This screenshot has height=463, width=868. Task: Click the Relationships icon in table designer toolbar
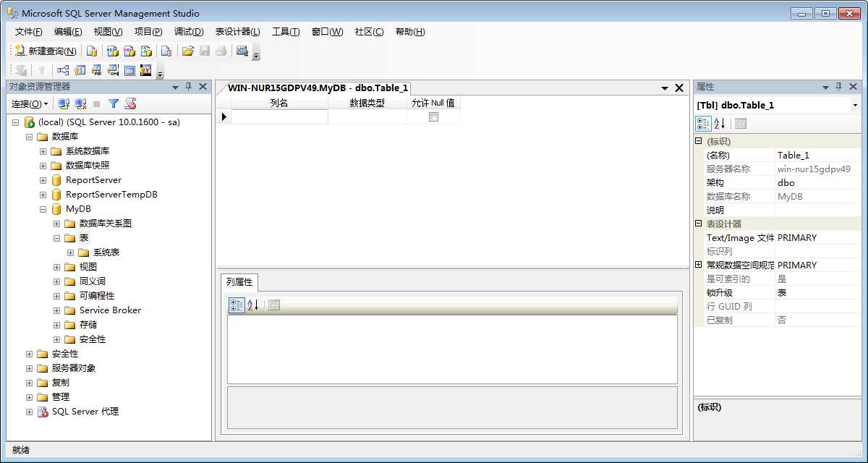point(64,70)
